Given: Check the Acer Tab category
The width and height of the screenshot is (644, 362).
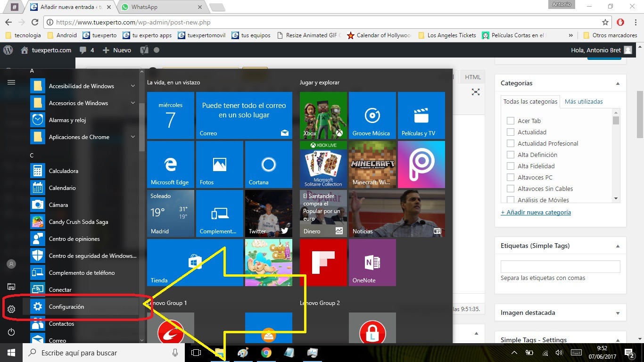Looking at the screenshot, I should (x=510, y=121).
